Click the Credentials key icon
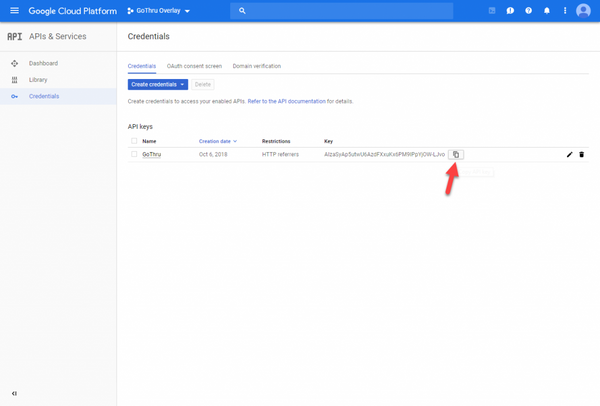The image size is (600, 406). pyautogui.click(x=15, y=96)
